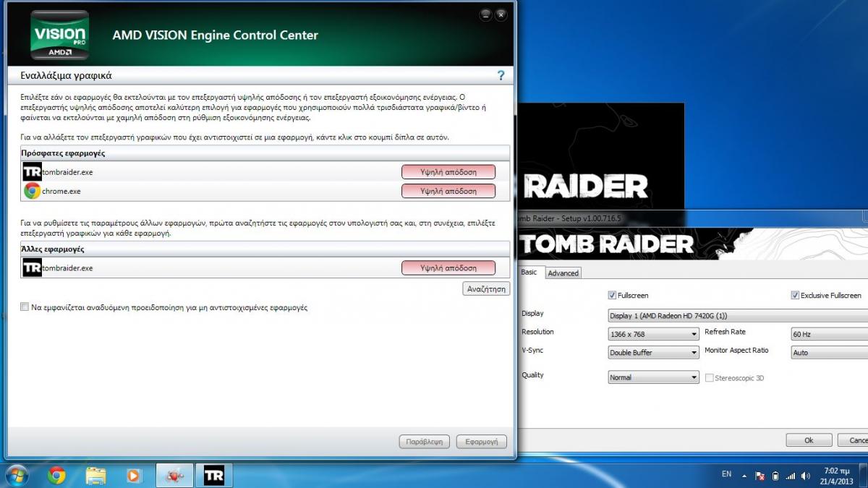Click the Chrome icon next to chrome.exe

[32, 191]
